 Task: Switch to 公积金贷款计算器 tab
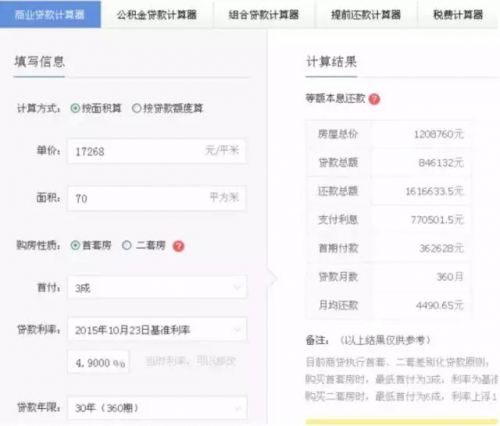click(x=157, y=14)
